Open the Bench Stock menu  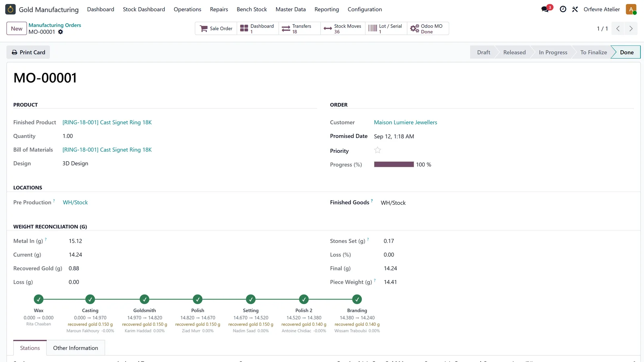pyautogui.click(x=252, y=9)
